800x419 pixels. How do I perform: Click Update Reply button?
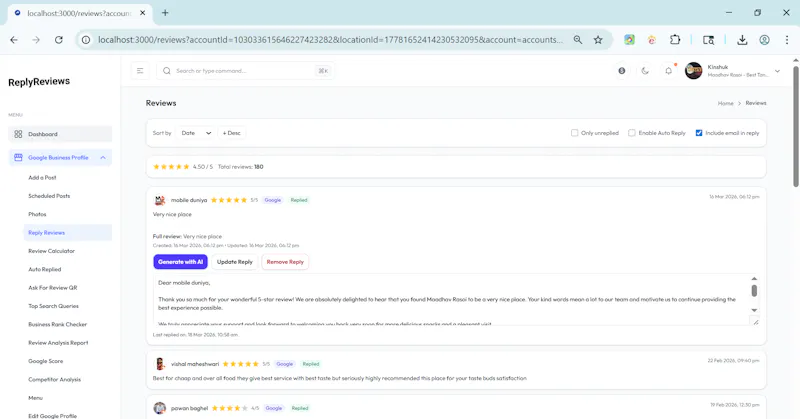(235, 262)
